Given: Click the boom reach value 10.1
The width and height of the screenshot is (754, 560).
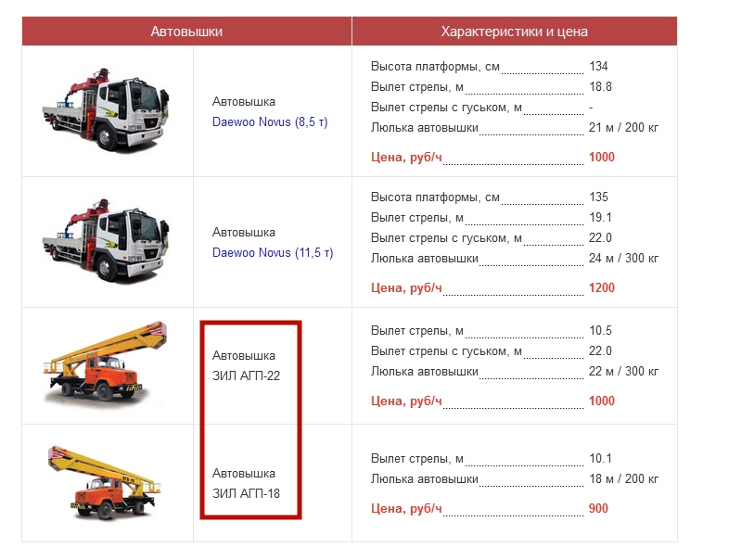Looking at the screenshot, I should pyautogui.click(x=600, y=459).
